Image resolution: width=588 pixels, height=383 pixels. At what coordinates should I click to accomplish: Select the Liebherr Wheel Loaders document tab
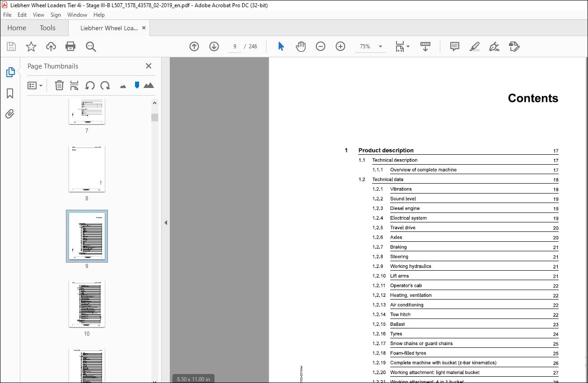(x=109, y=28)
